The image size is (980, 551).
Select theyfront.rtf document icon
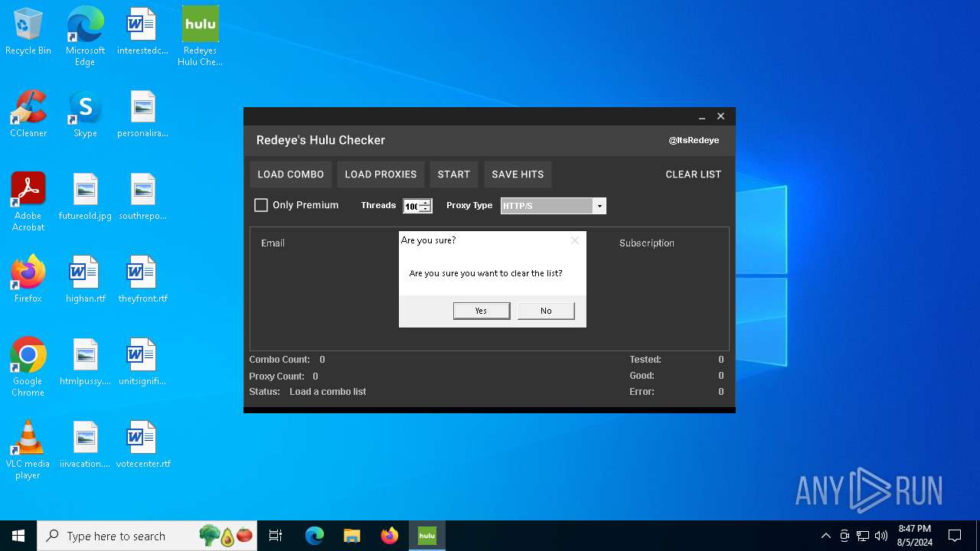[x=142, y=280]
